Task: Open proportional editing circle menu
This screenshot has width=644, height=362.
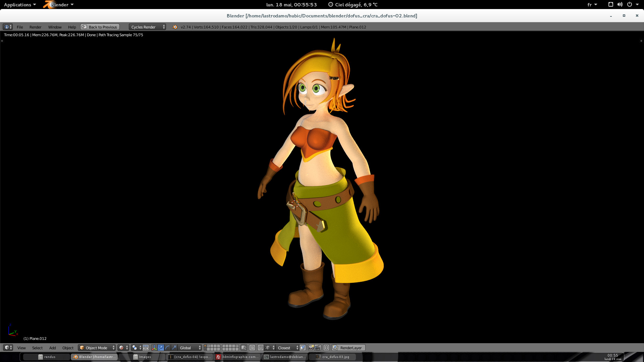Action: click(x=252, y=348)
